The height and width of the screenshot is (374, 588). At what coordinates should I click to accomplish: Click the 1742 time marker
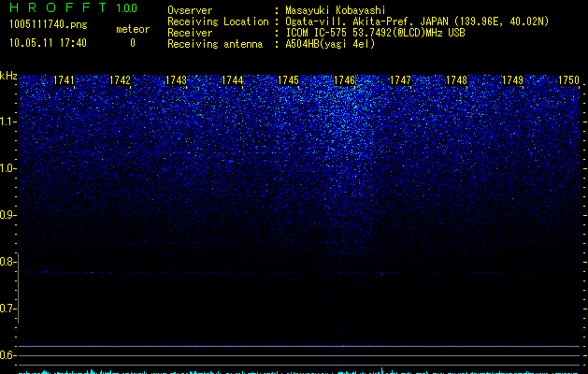click(x=120, y=80)
